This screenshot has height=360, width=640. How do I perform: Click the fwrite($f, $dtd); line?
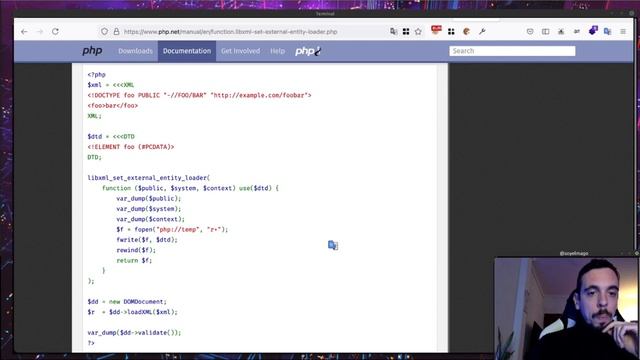pyautogui.click(x=147, y=240)
